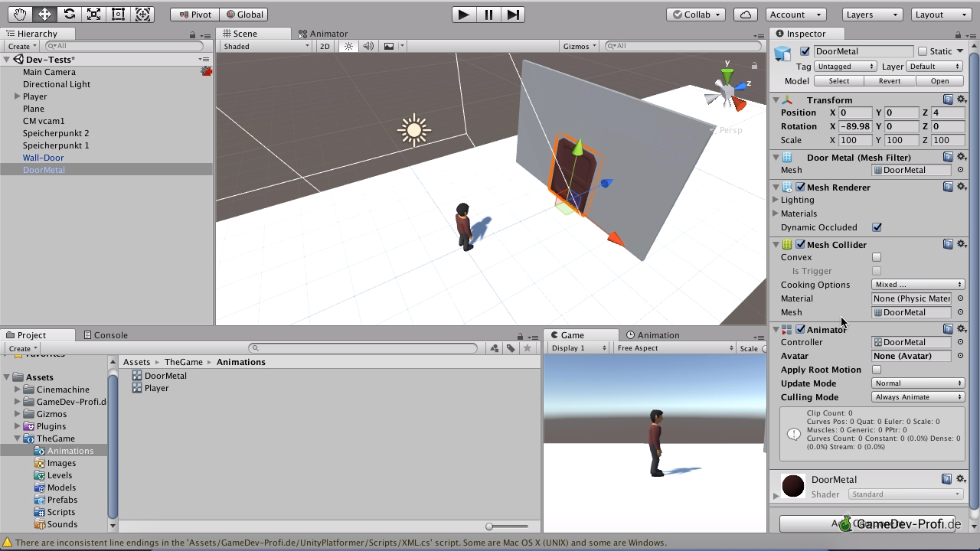Toggle Animator enabled checkbox
980x551 pixels.
[x=800, y=329]
